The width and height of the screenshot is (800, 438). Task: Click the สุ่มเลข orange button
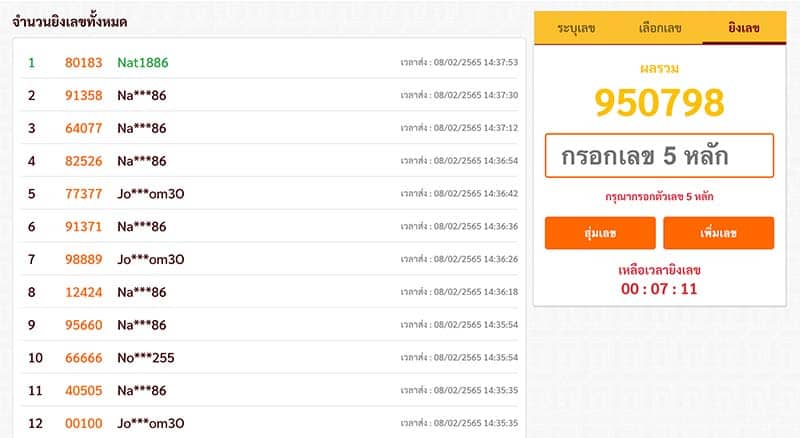pos(600,233)
